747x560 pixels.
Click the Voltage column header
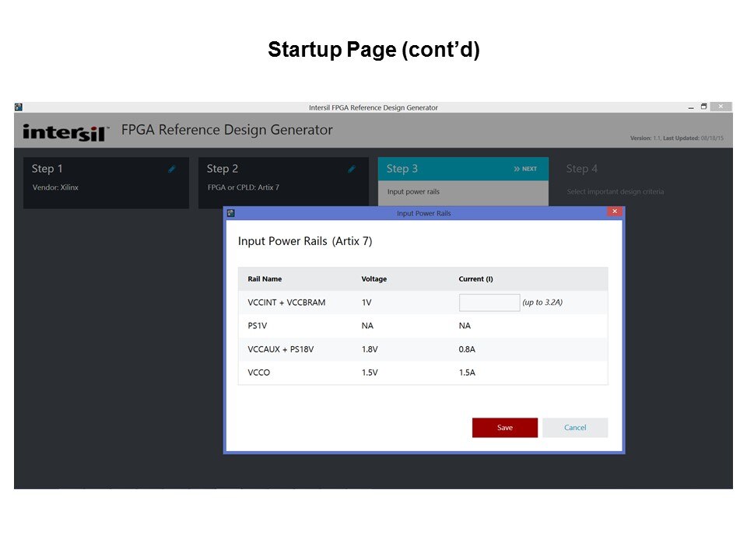(373, 279)
